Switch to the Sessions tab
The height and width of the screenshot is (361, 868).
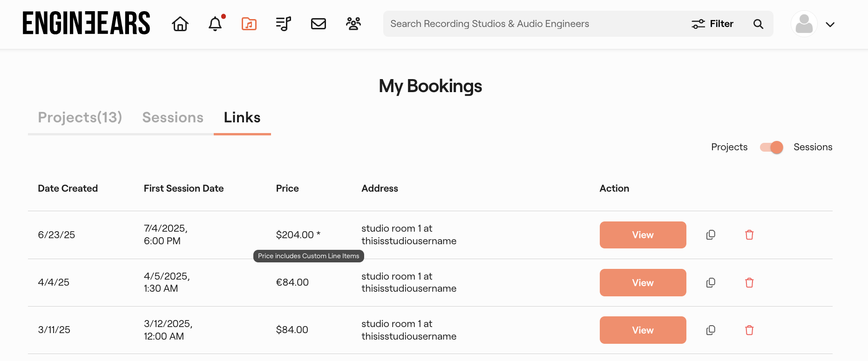173,118
